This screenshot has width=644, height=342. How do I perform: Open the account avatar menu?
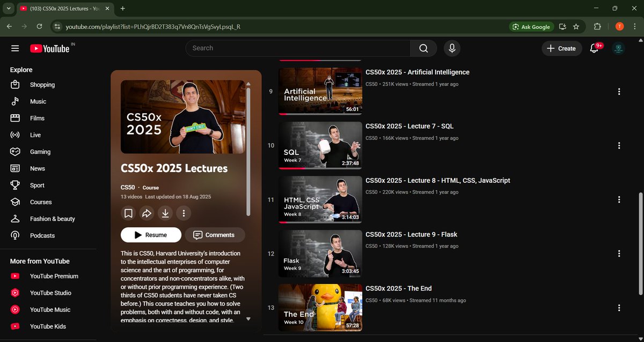619,48
